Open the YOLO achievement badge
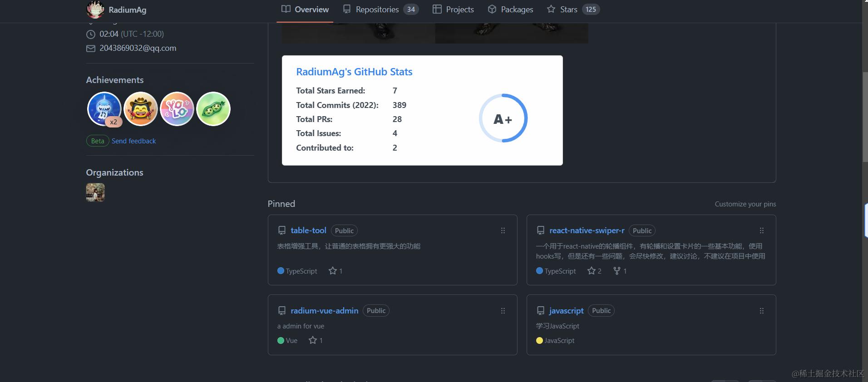The width and height of the screenshot is (868, 382). pyautogui.click(x=177, y=109)
